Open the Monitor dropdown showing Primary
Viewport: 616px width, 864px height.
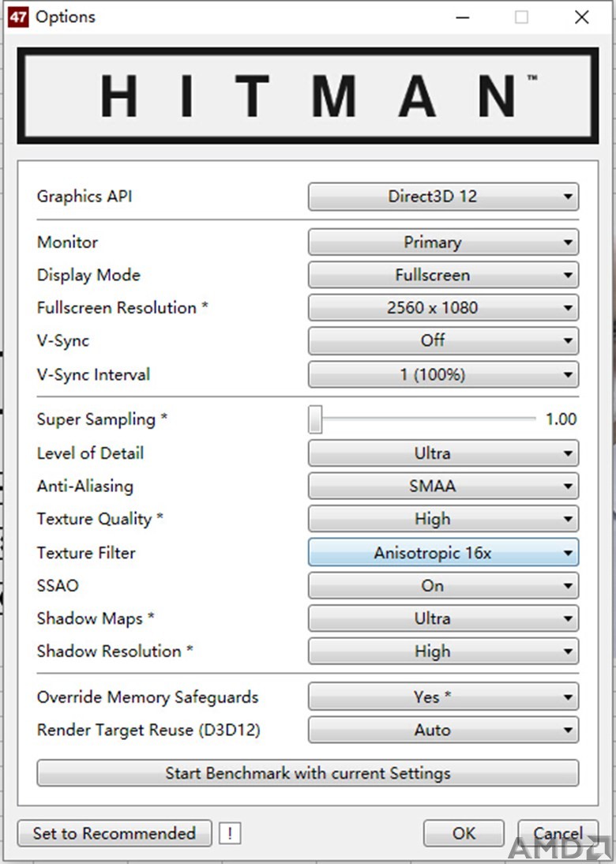point(443,242)
